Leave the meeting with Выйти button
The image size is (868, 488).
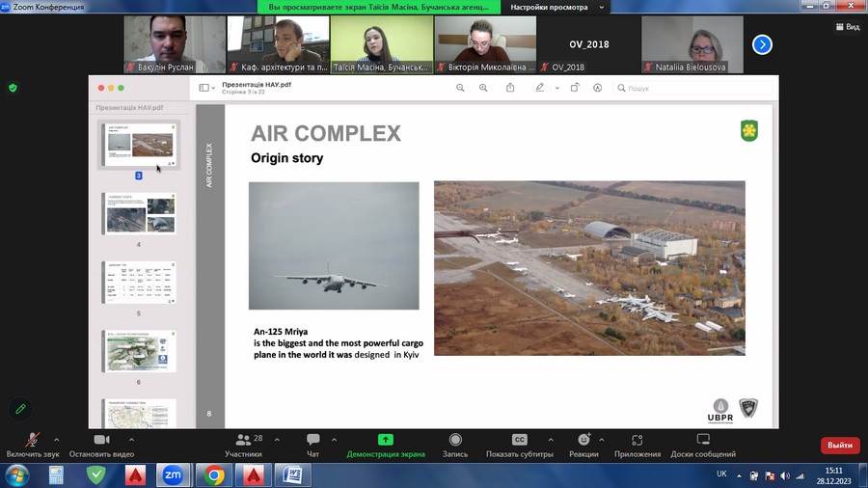(x=839, y=446)
